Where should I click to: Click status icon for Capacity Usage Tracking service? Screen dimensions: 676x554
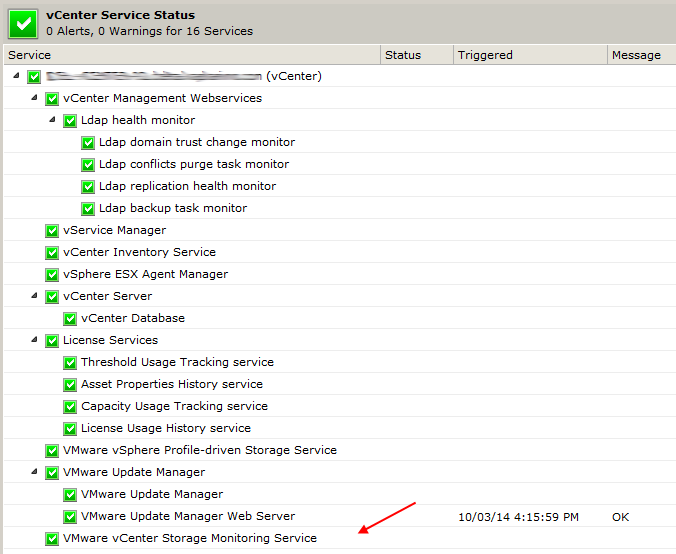pos(70,407)
